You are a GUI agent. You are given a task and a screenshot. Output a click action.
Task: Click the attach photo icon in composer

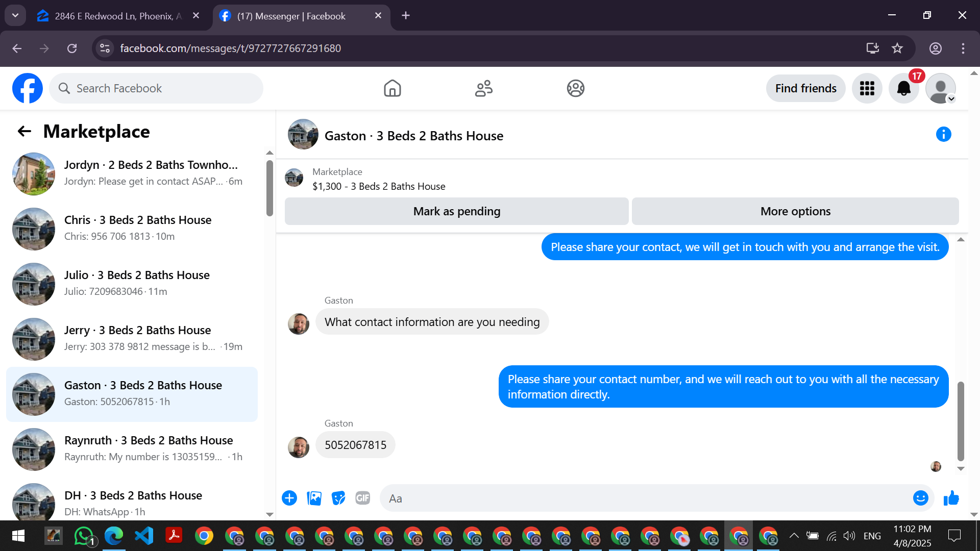click(314, 498)
